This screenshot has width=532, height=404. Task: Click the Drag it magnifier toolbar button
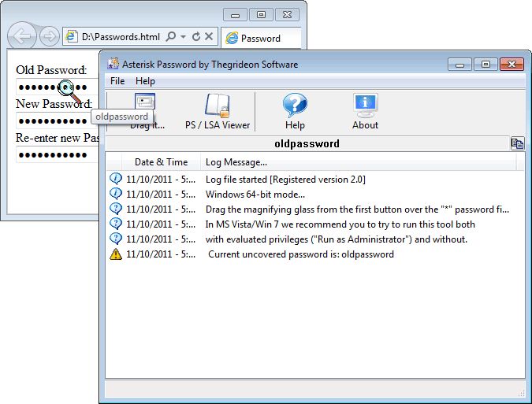pyautogui.click(x=146, y=111)
